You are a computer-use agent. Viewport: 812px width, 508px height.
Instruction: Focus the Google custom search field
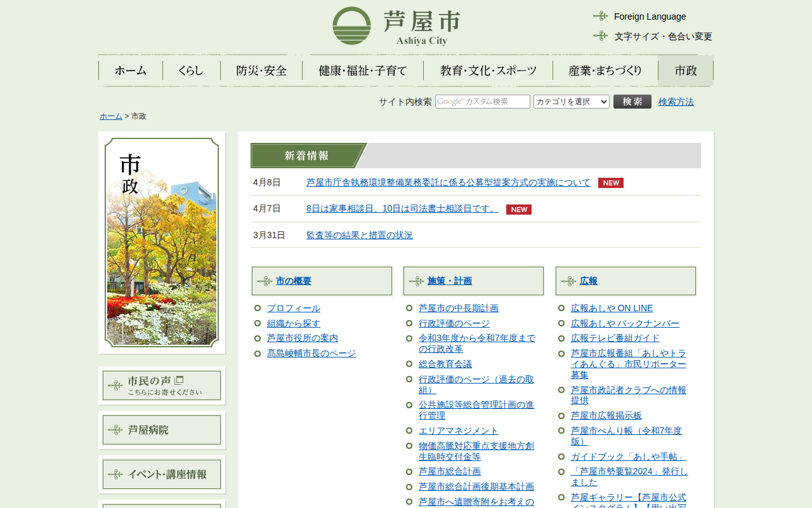(482, 102)
